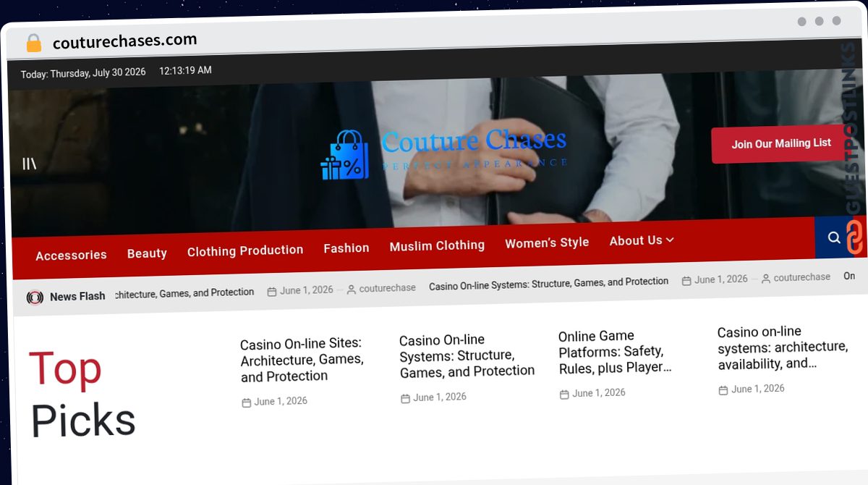
Task: Select the Fashion menu item
Action: tap(346, 248)
